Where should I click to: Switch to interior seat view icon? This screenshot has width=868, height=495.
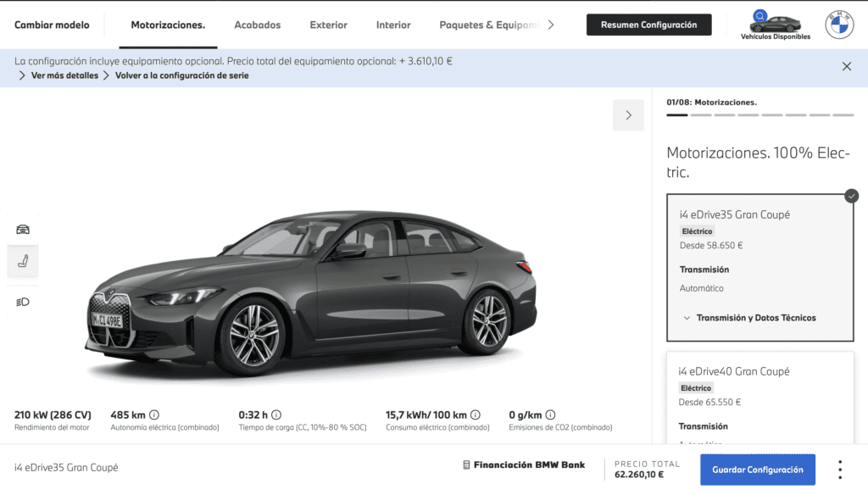pos(23,261)
